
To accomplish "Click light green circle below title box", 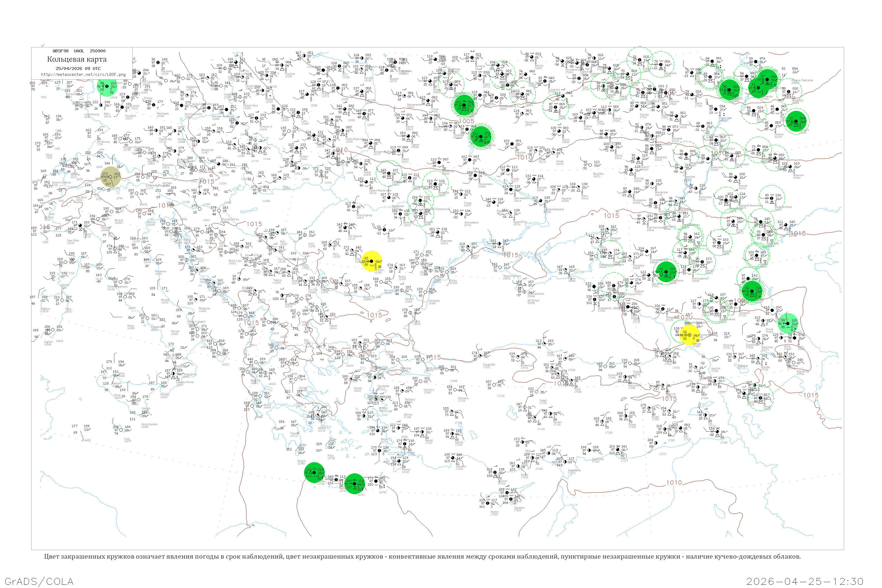I will (106, 87).
